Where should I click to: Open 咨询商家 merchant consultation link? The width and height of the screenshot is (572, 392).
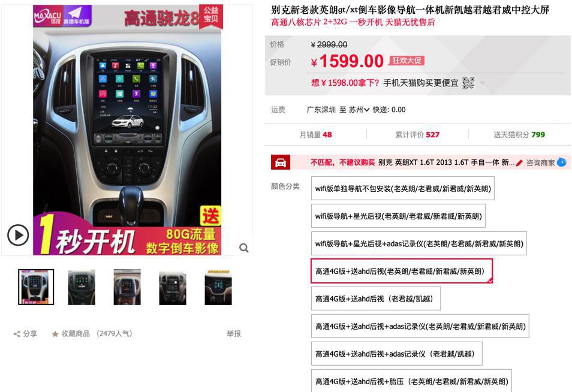tap(540, 162)
